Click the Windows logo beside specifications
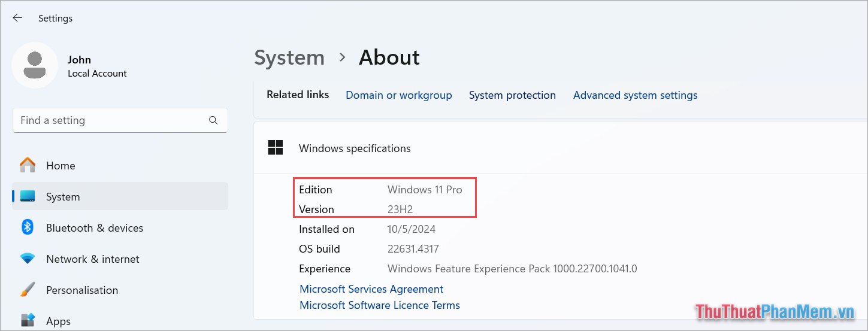Screen dimensions: 868x331 [276, 148]
